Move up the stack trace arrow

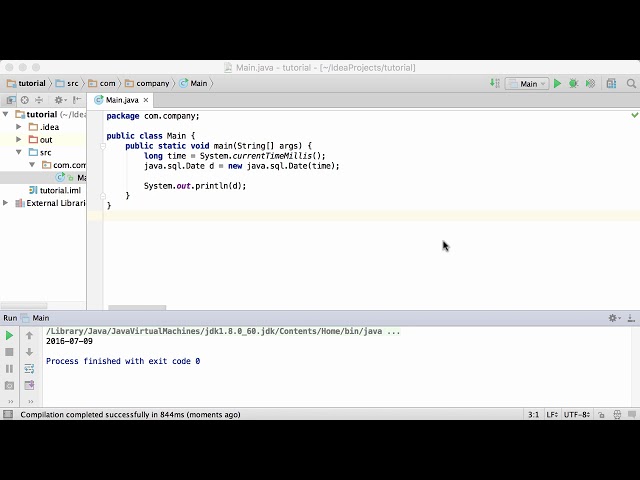coord(29,336)
